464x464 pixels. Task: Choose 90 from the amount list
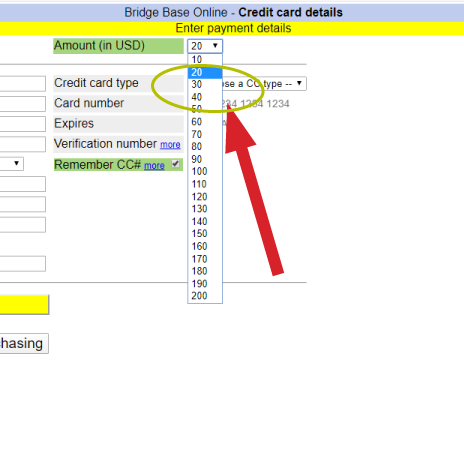coord(205,159)
